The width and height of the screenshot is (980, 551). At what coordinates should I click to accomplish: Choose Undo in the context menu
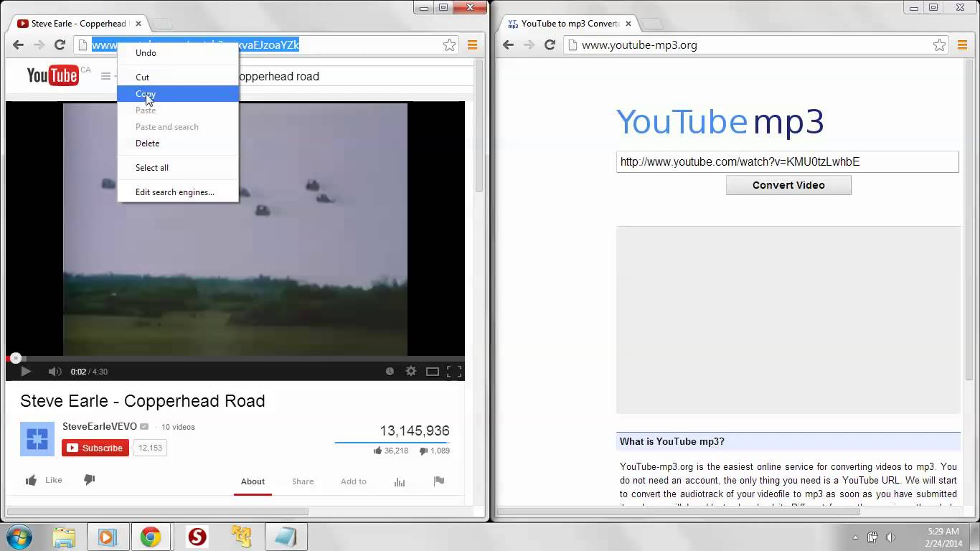(x=178, y=53)
